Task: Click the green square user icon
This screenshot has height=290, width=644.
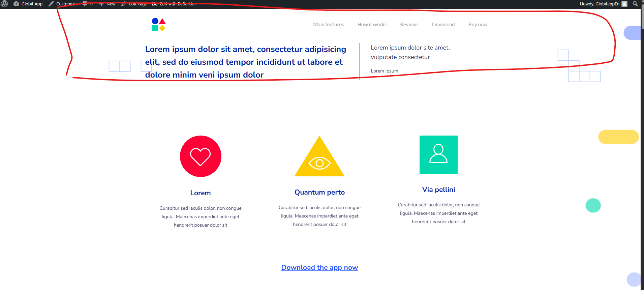Action: click(x=438, y=154)
